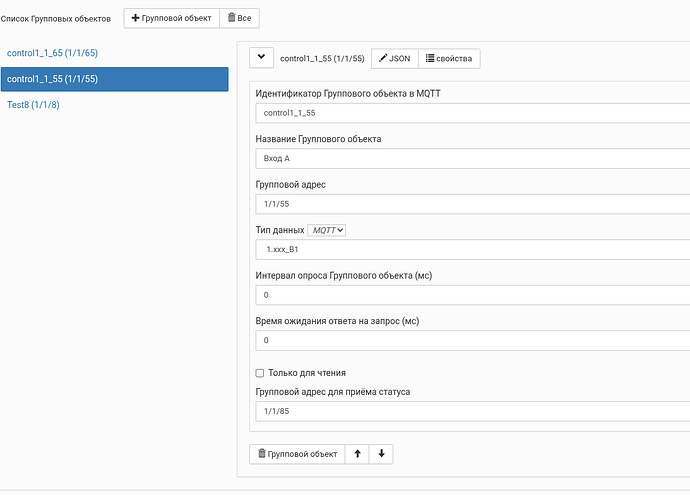Add a new Групповой объект
The height and width of the screenshot is (495, 690).
pyautogui.click(x=172, y=18)
